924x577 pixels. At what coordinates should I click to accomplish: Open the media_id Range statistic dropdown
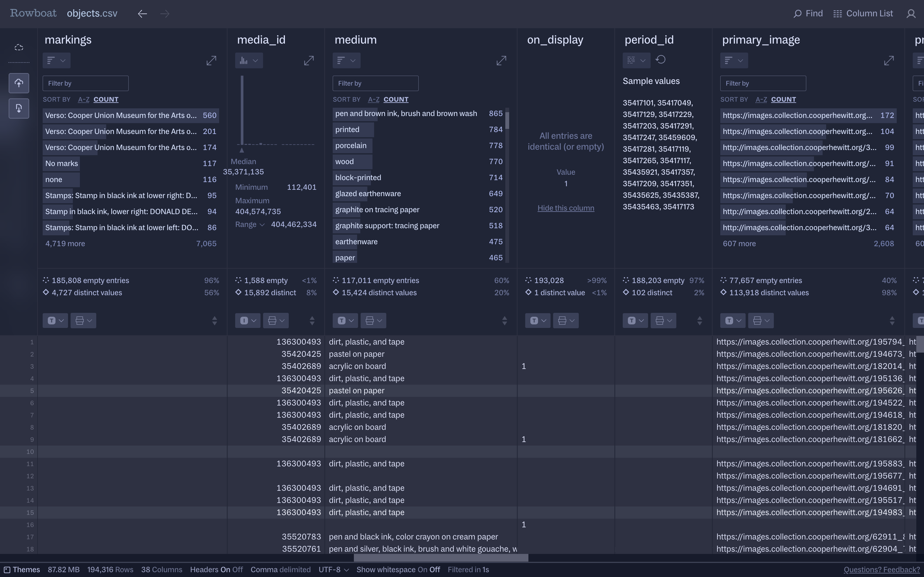coord(250,225)
